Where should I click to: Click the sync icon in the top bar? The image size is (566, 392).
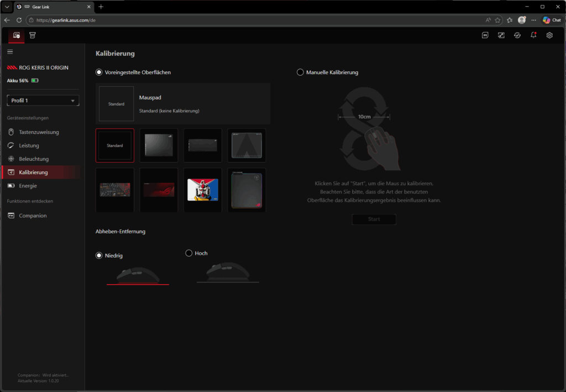click(517, 35)
